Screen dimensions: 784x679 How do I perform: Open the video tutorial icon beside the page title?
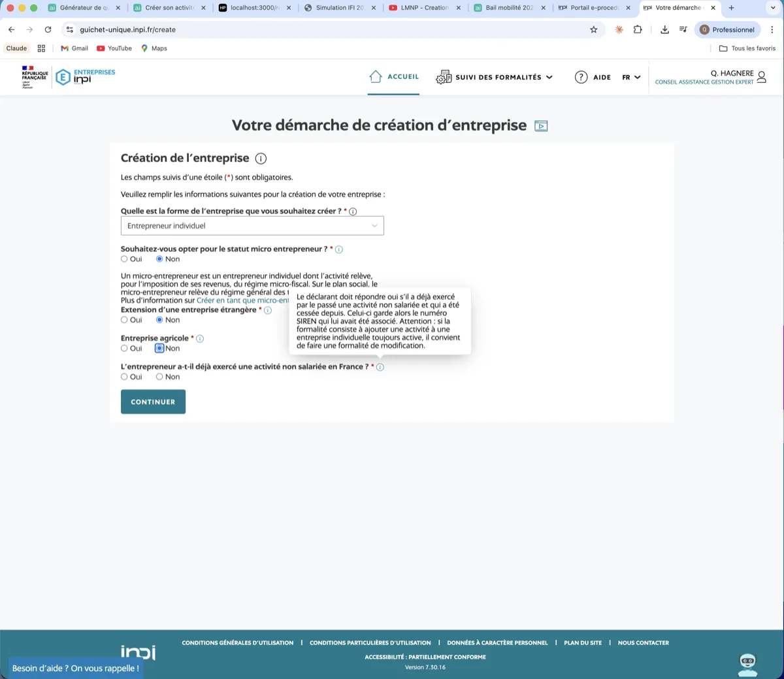click(x=540, y=125)
